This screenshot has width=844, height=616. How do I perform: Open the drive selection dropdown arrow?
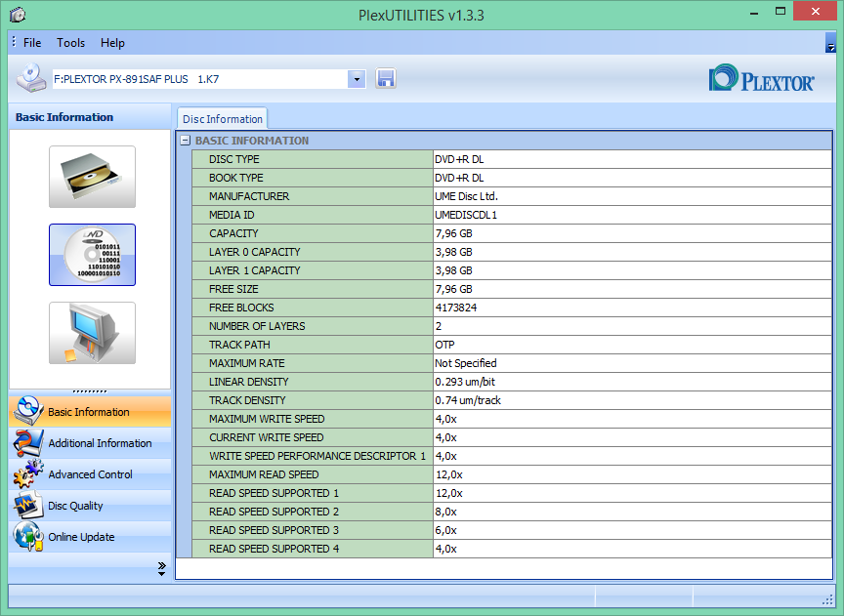point(357,79)
